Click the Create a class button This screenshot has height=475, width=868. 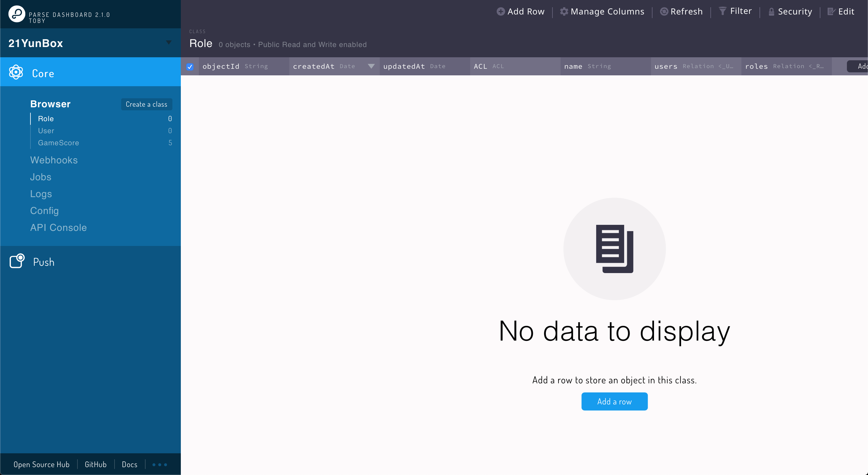[146, 104]
